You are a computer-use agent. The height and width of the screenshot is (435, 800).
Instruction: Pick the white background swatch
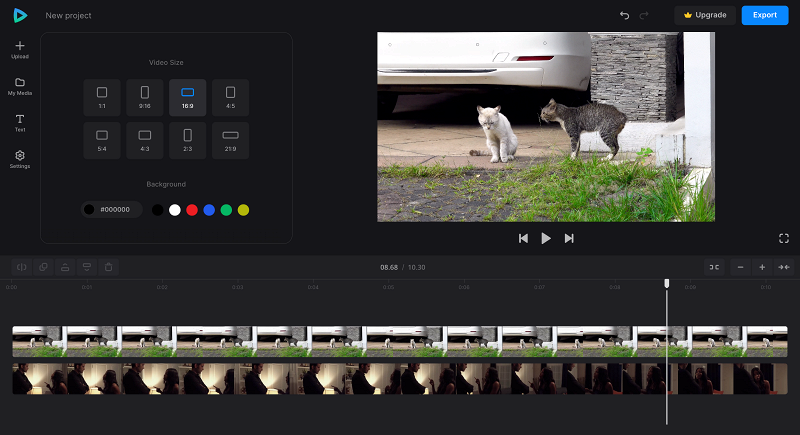(x=175, y=210)
